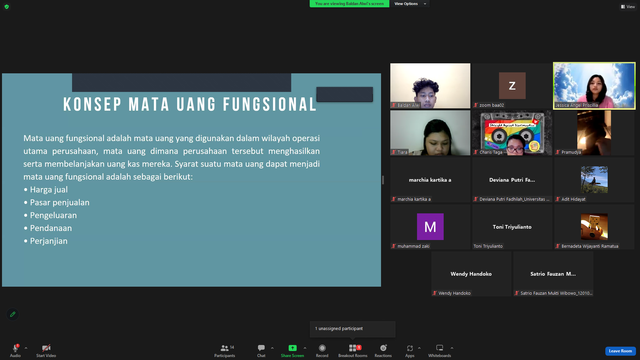640x360 pixels.
Task: Click the green encryption shield icon
Action: (x=7, y=7)
